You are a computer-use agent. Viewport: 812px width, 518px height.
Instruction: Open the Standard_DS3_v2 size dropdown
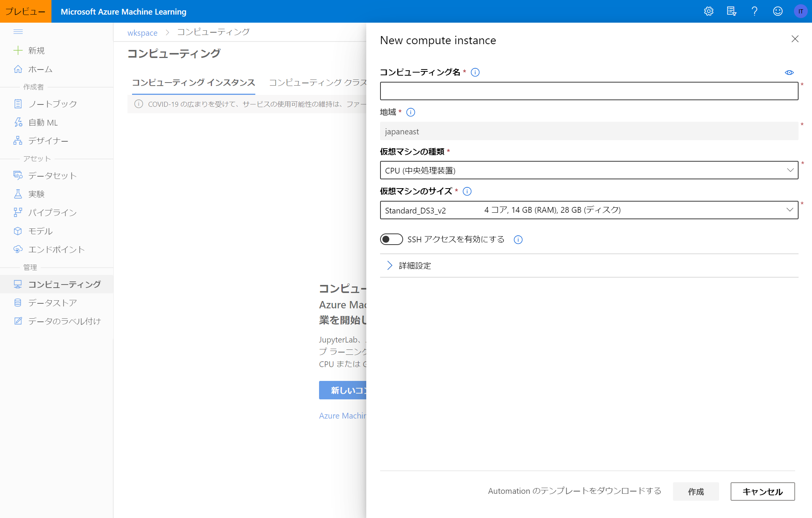click(x=589, y=210)
